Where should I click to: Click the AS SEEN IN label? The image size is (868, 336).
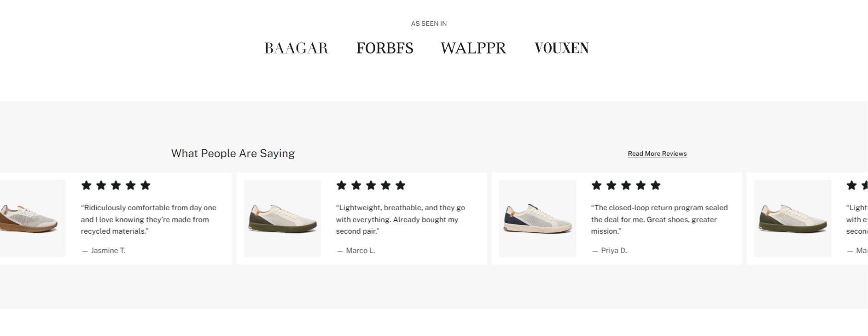(429, 24)
